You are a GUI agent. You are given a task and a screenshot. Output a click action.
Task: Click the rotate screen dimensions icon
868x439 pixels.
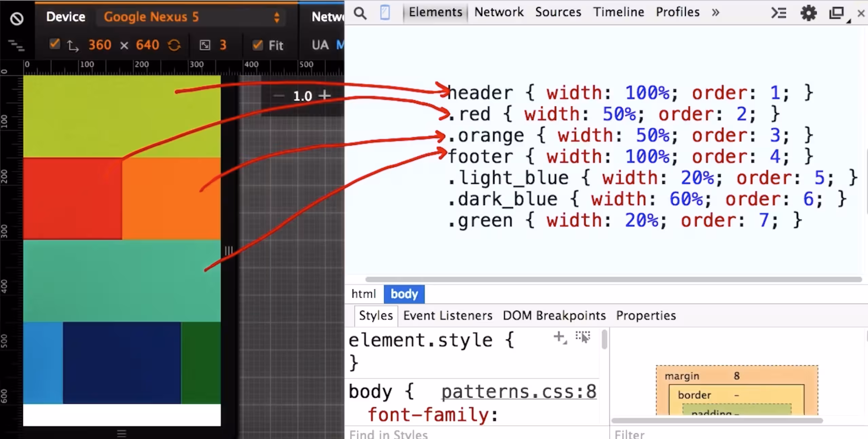coord(174,45)
